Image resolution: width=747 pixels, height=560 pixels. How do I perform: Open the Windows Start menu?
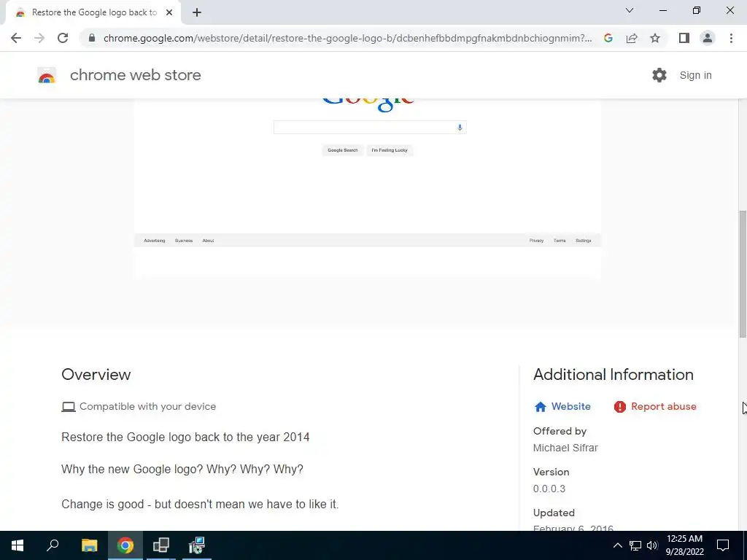point(18,545)
